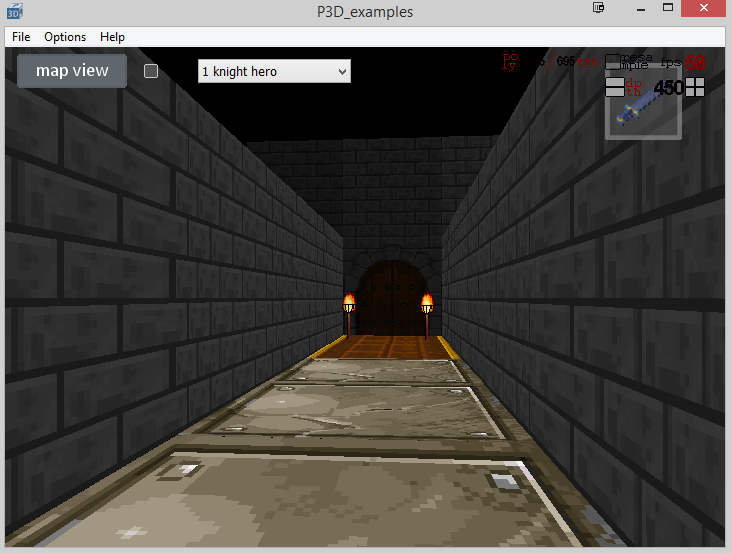
Task: Toggle the resample checkbox in the HUD
Action: pos(612,62)
